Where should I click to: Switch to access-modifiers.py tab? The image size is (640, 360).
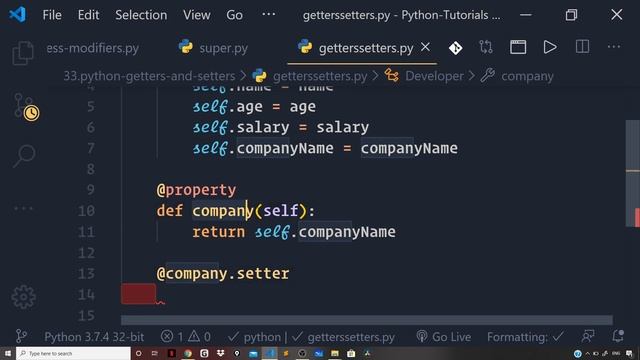[x=93, y=48]
